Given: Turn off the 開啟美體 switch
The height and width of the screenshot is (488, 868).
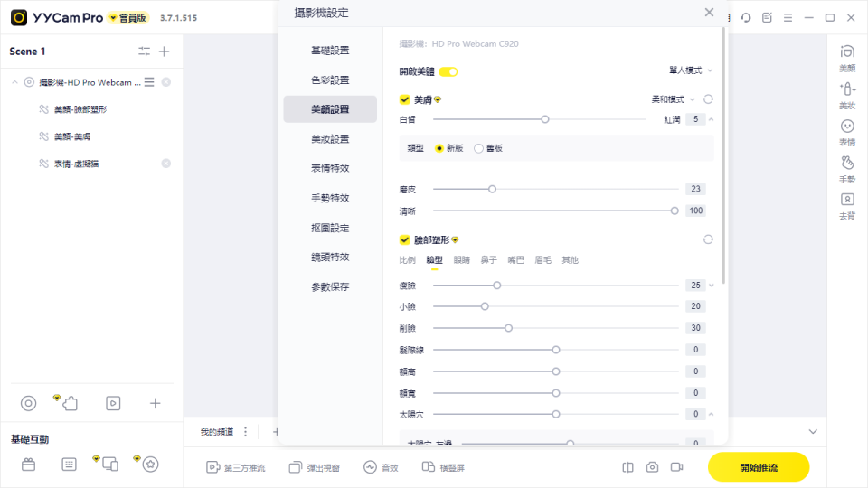Looking at the screenshot, I should [x=448, y=71].
